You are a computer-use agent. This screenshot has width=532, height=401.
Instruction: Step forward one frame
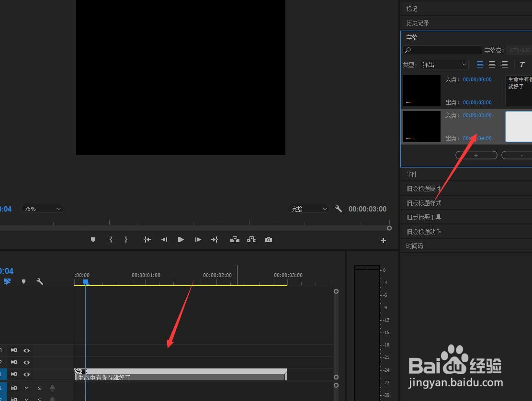tap(198, 240)
